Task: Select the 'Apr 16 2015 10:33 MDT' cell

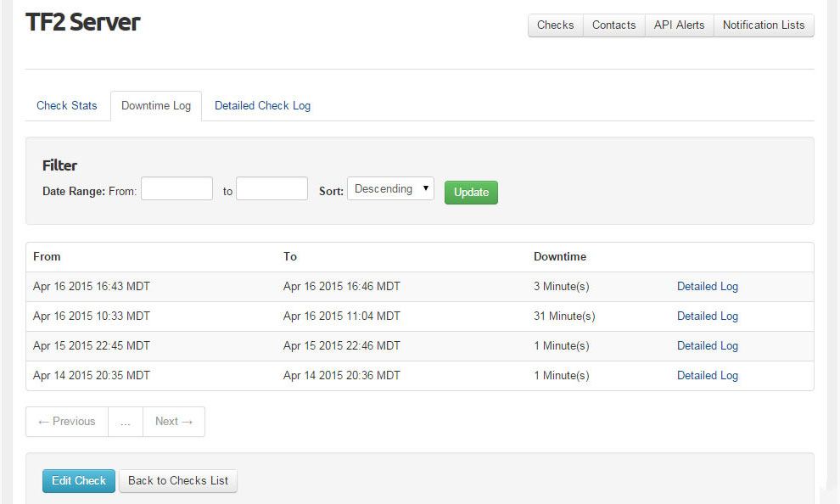Action: [x=92, y=316]
